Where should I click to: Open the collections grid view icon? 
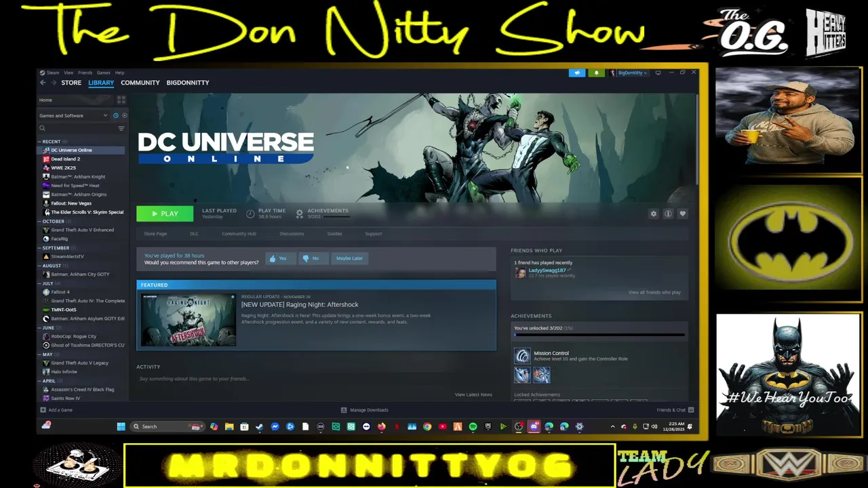[121, 100]
